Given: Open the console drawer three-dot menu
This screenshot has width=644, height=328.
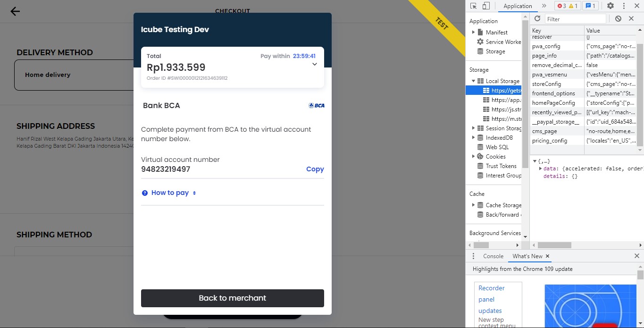Looking at the screenshot, I should [473, 256].
